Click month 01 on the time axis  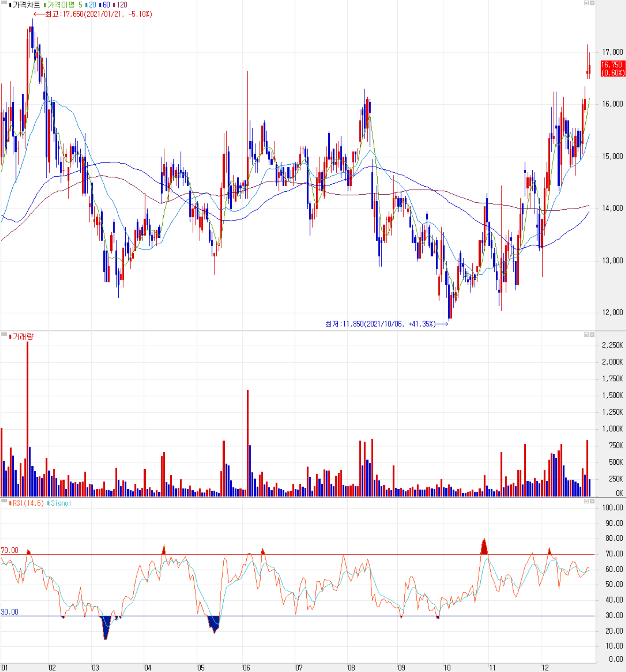pyautogui.click(x=5, y=668)
